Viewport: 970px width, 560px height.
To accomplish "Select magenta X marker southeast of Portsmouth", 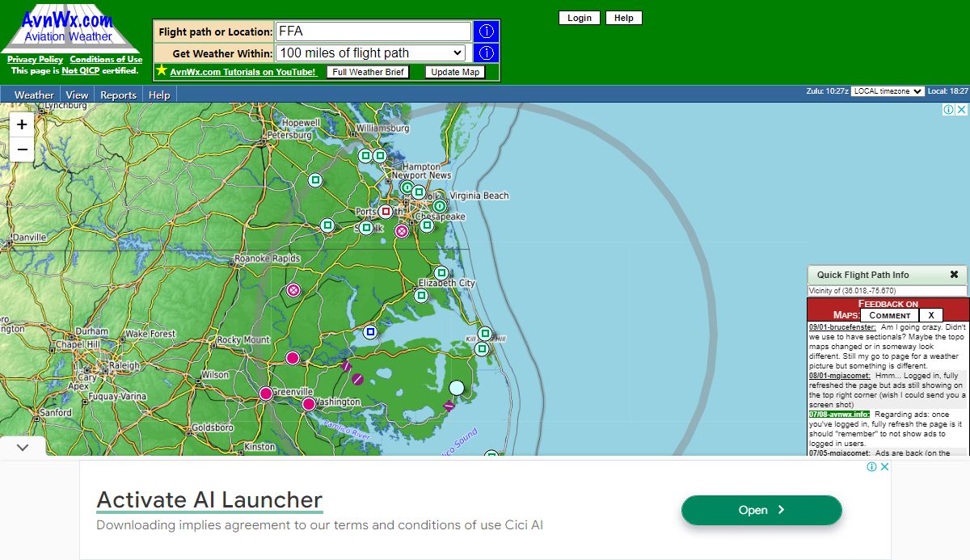I will click(402, 231).
